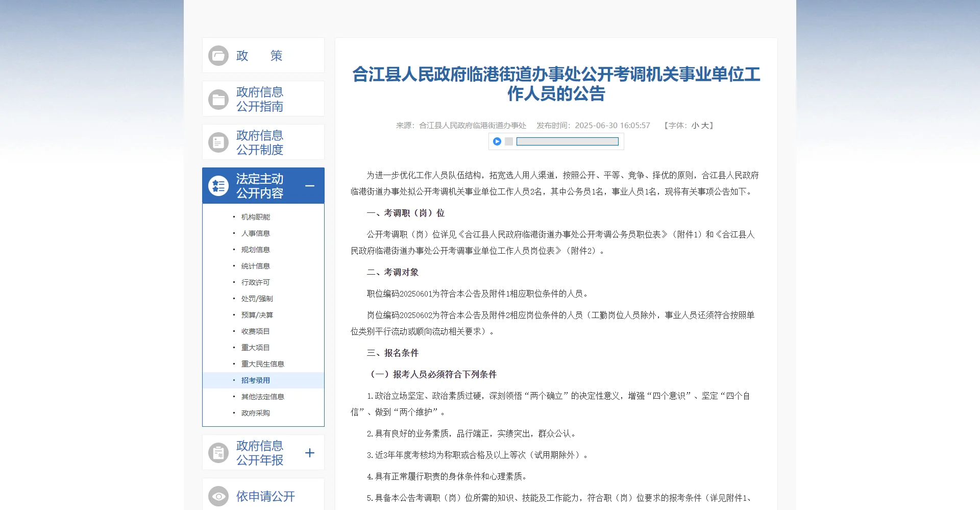980x510 pixels.
Task: Open 政府信息公开年报 menu label
Action: (x=260, y=453)
